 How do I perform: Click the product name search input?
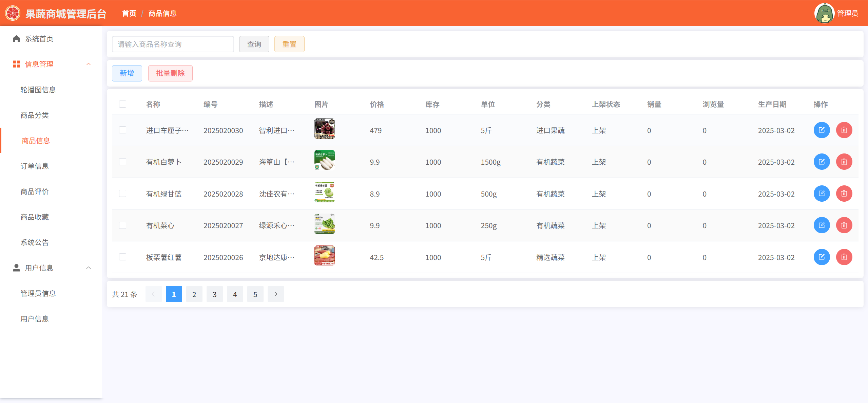click(x=173, y=44)
